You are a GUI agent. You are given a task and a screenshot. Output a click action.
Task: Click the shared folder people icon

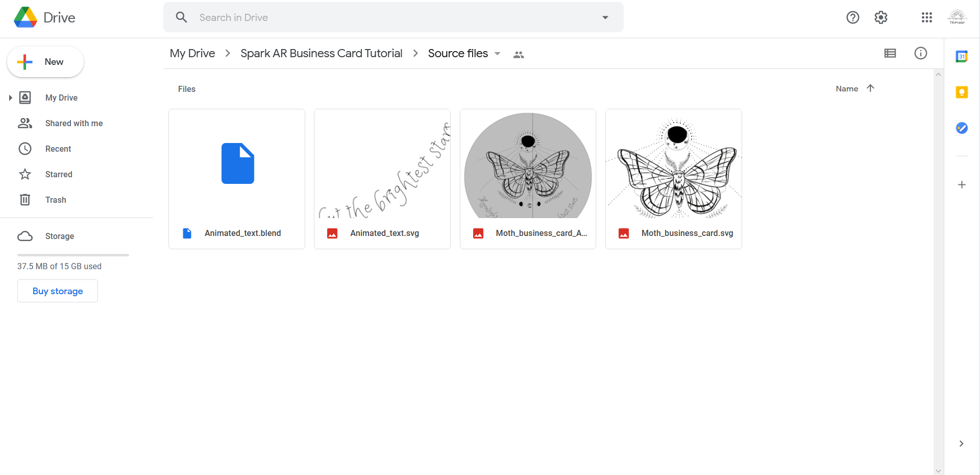(519, 54)
